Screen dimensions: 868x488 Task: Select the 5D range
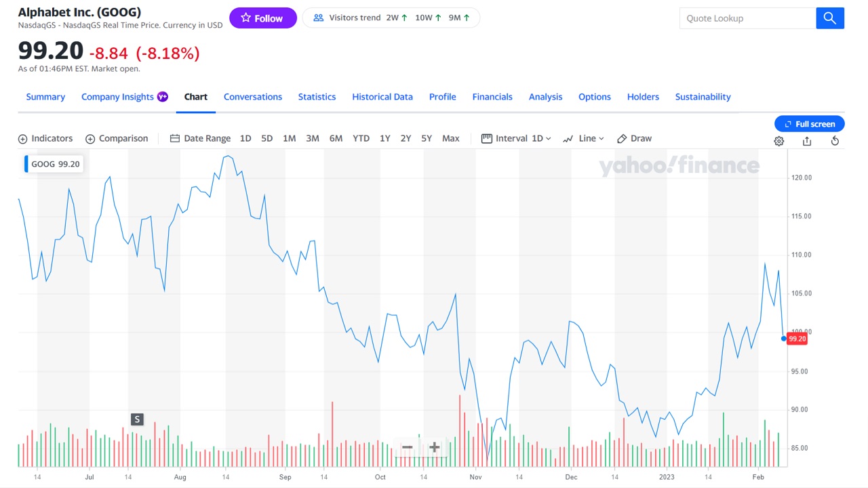[267, 138]
